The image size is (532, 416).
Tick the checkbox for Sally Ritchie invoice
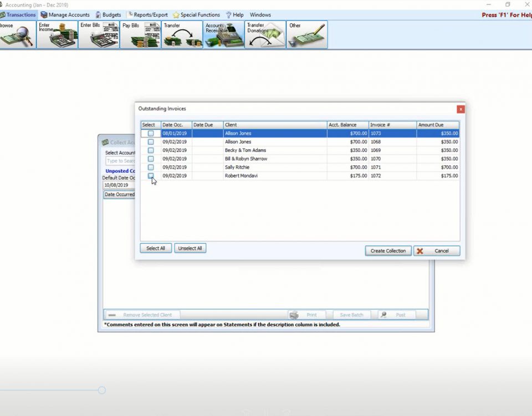coord(151,167)
